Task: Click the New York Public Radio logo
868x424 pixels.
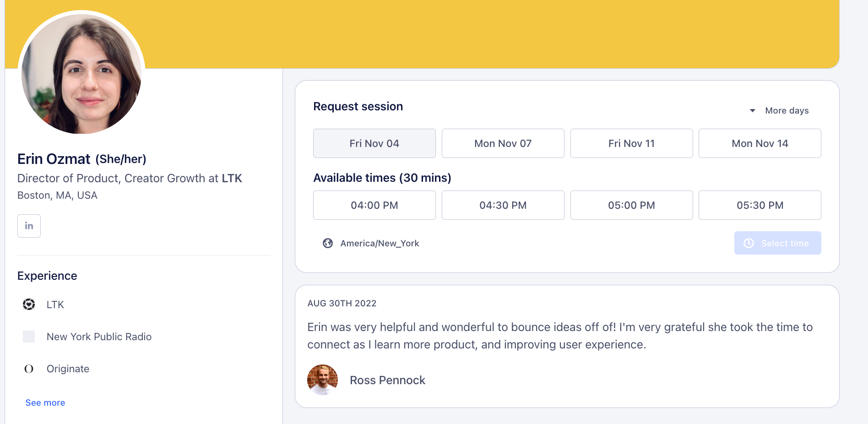Action: (x=29, y=337)
